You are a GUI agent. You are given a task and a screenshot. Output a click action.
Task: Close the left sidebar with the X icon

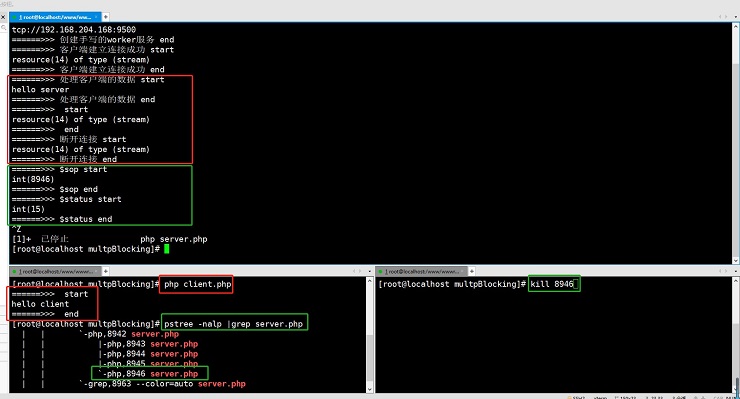coord(3,17)
